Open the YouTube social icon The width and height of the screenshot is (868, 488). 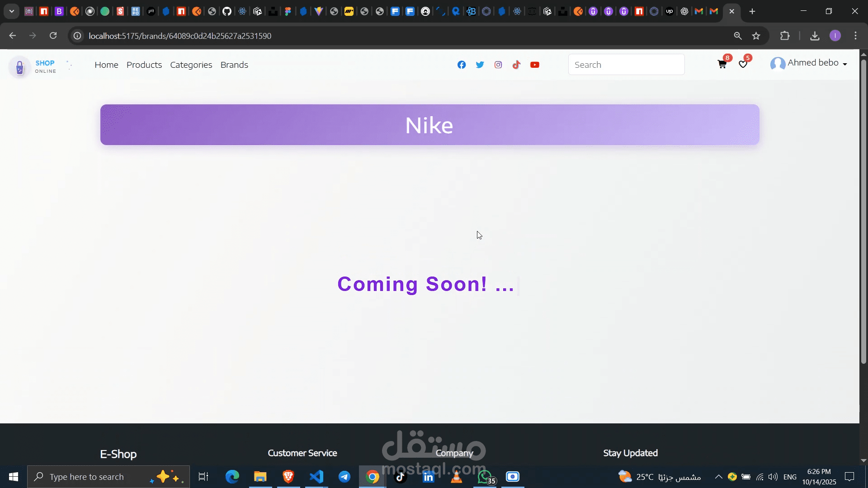point(535,65)
